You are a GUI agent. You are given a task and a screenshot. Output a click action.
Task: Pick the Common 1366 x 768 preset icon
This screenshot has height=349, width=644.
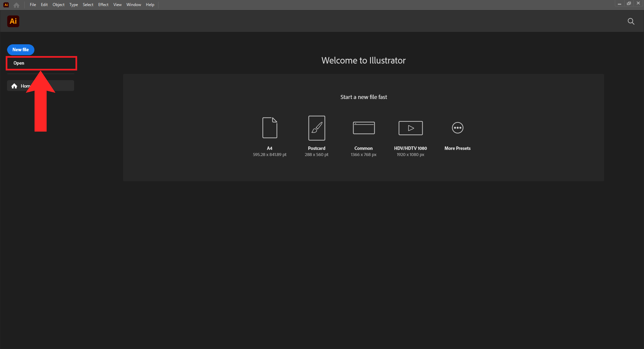click(x=364, y=128)
